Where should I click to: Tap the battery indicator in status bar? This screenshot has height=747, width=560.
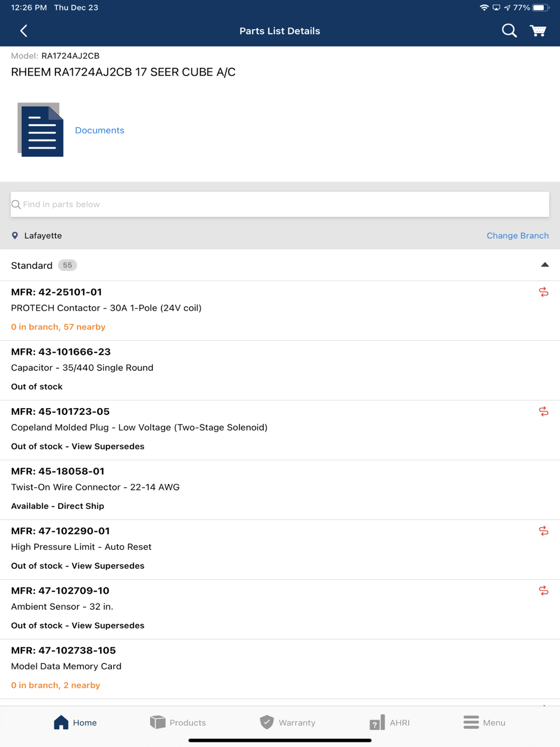(540, 8)
